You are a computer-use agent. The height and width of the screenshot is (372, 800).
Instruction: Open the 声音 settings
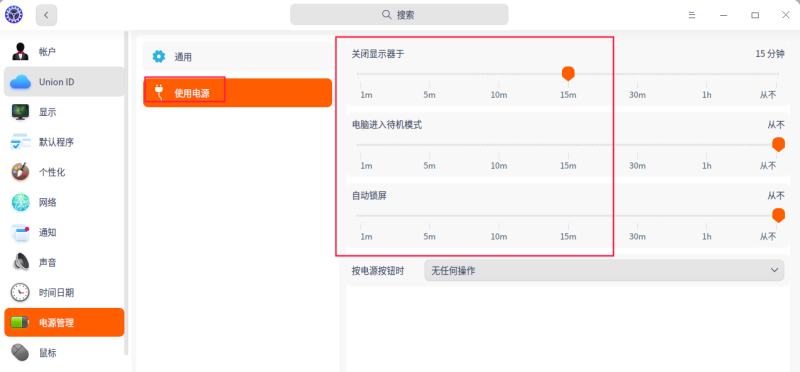[x=64, y=262]
